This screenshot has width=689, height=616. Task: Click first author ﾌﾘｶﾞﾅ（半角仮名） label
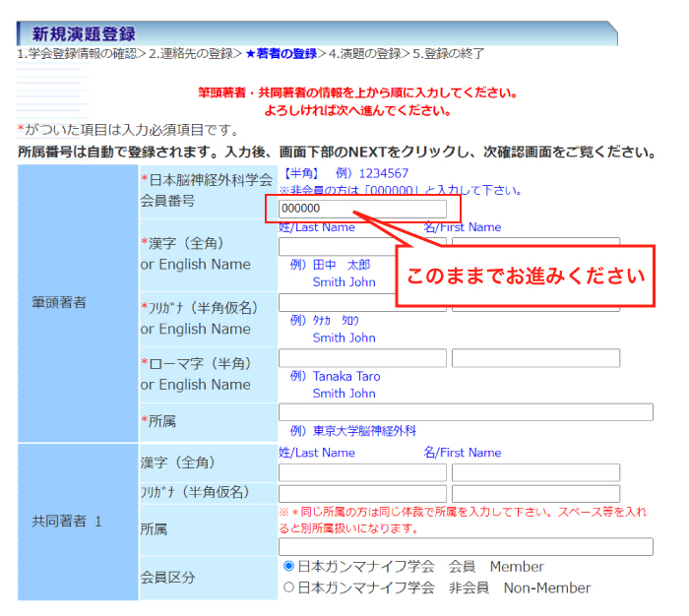tap(199, 308)
